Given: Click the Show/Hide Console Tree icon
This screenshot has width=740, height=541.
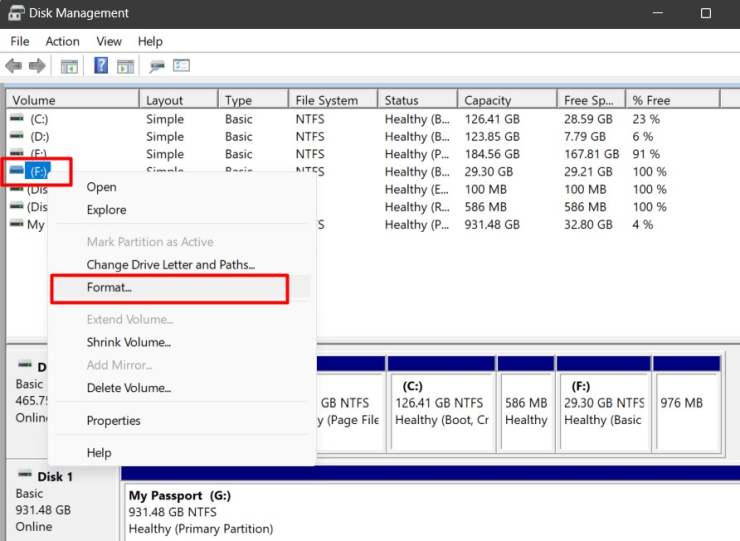Looking at the screenshot, I should 69,66.
